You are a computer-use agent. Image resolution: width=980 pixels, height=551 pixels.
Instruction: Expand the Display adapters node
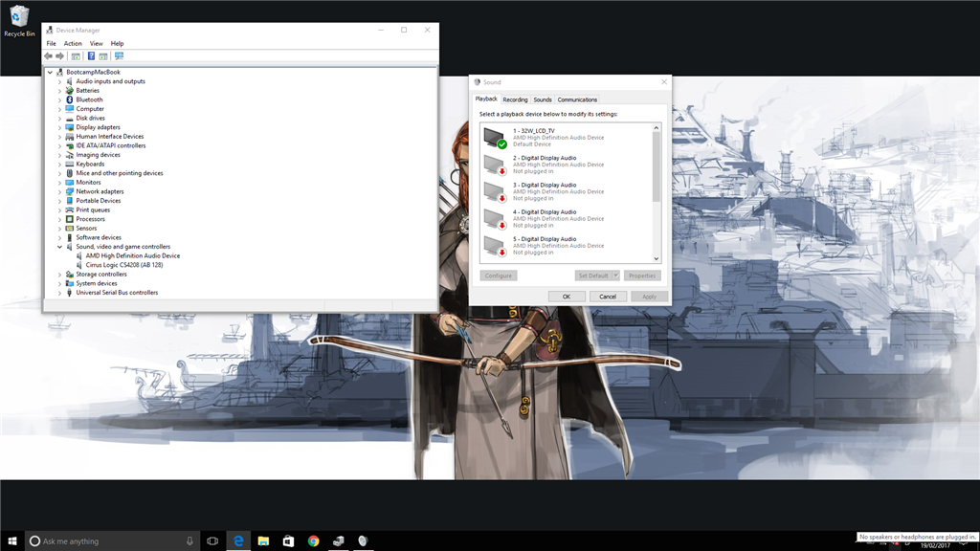tap(60, 127)
